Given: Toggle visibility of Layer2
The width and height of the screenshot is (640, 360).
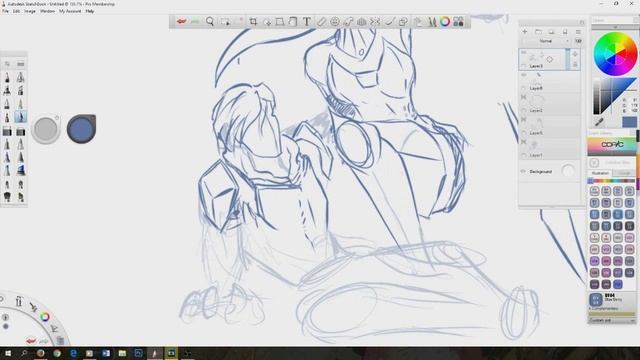Looking at the screenshot, I should point(524,97).
